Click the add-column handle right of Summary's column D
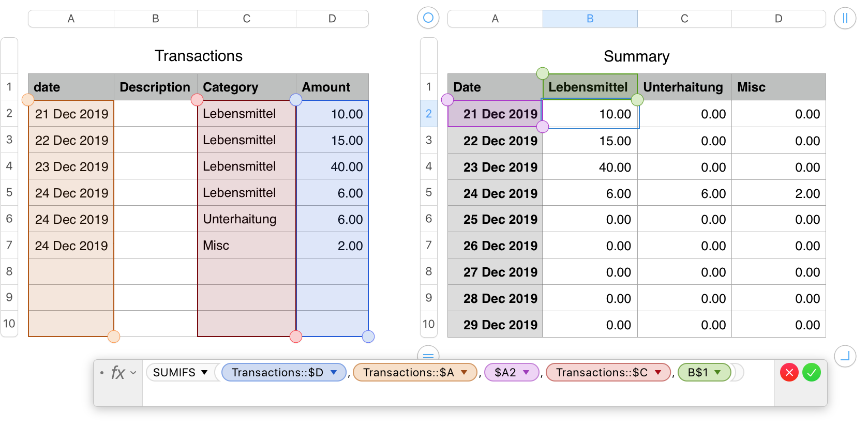Image resolution: width=868 pixels, height=427 pixels. (x=845, y=19)
